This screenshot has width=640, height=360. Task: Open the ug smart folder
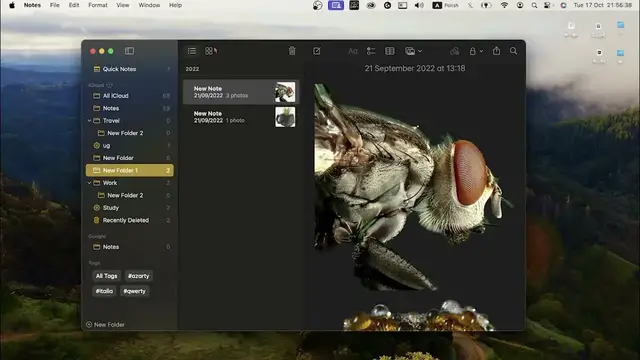point(130,145)
